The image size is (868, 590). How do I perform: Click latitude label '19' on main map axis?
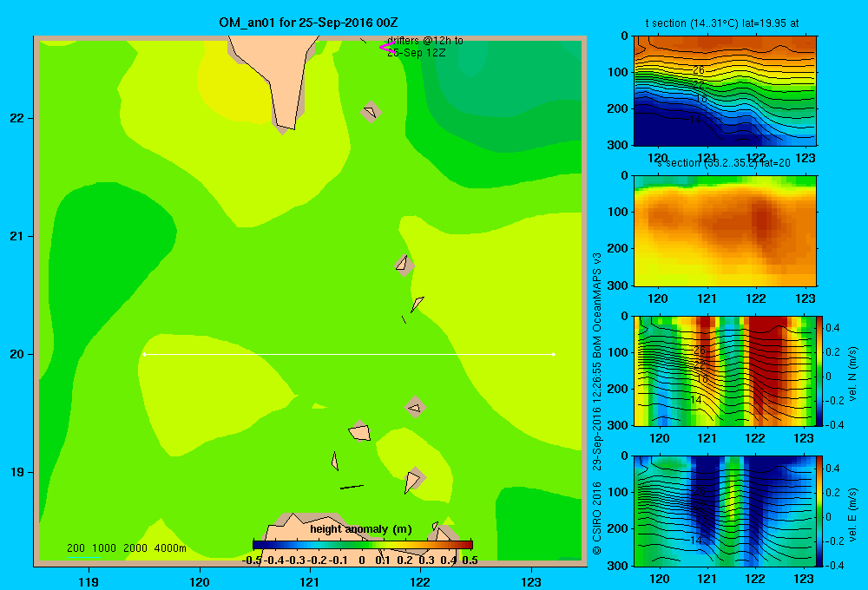click(17, 472)
